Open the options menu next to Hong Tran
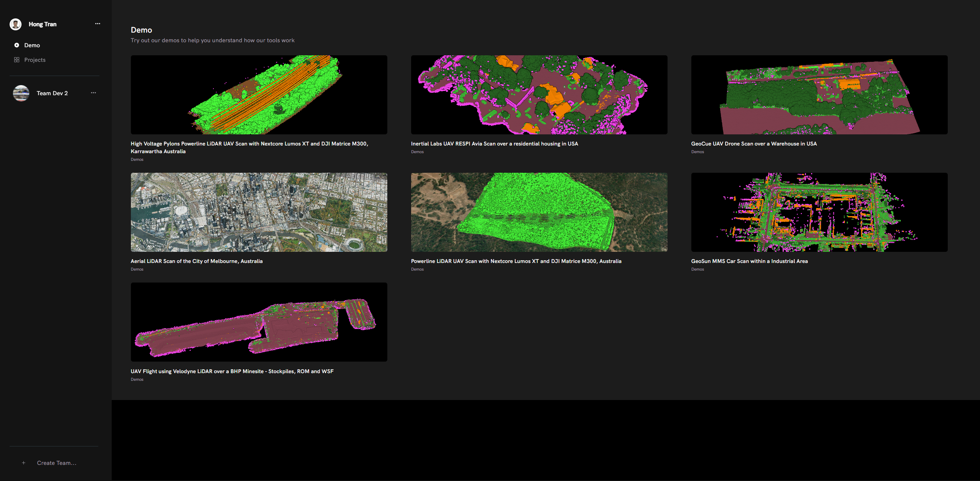Viewport: 980px width, 481px height. point(98,24)
